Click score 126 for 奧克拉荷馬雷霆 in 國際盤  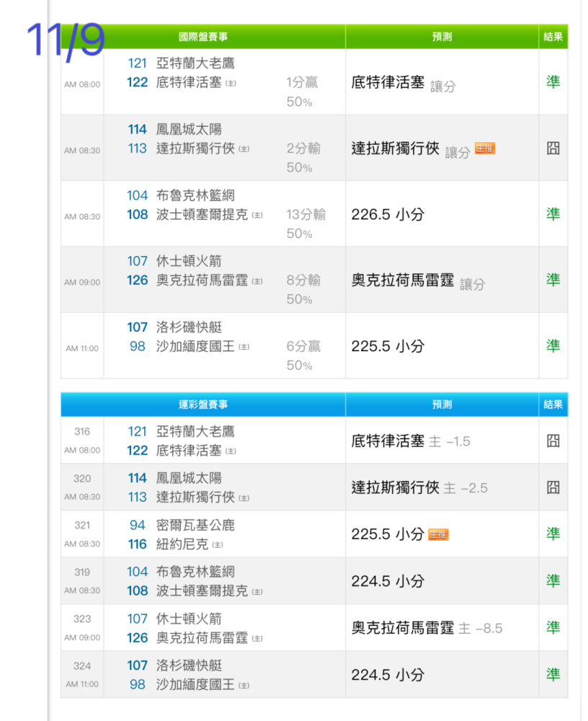[138, 280]
